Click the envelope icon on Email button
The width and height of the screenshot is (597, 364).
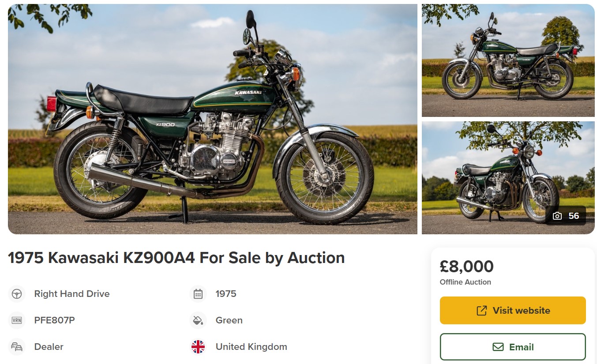point(498,347)
